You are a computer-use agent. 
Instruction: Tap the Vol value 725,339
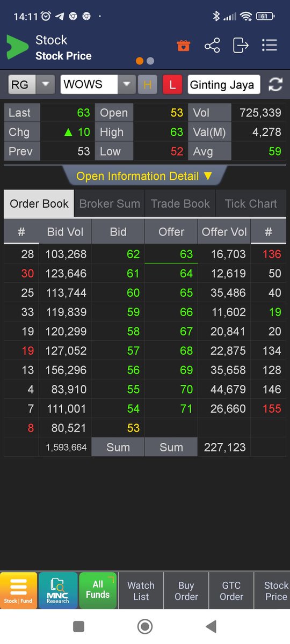(x=260, y=113)
